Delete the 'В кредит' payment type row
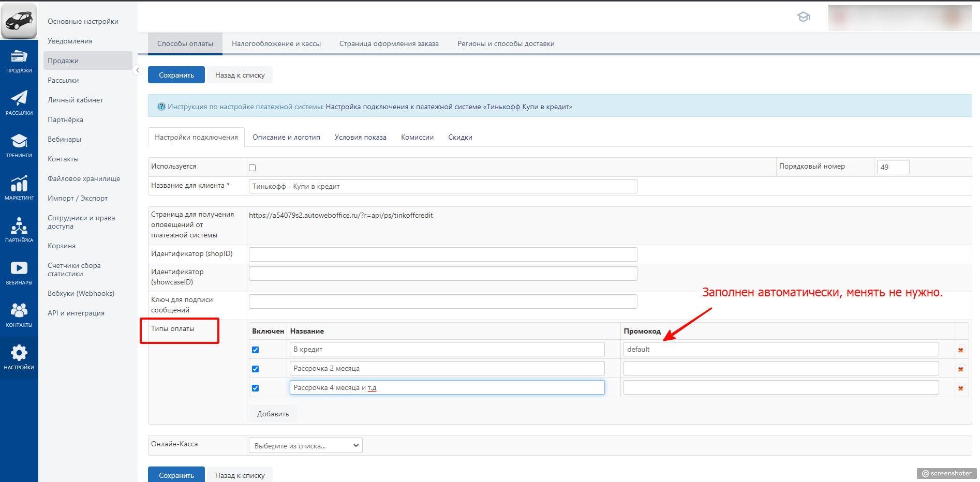980x482 pixels. point(961,350)
